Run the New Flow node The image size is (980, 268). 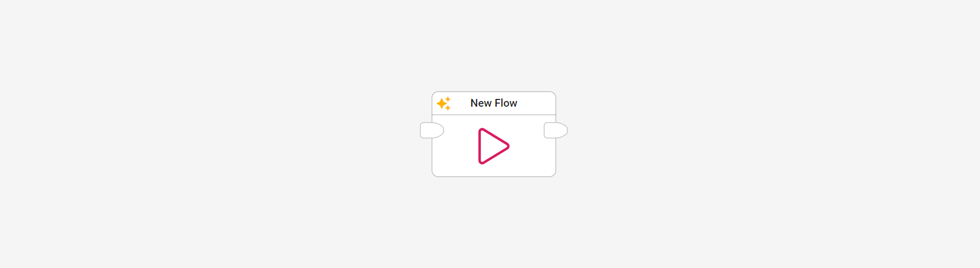coord(494,146)
